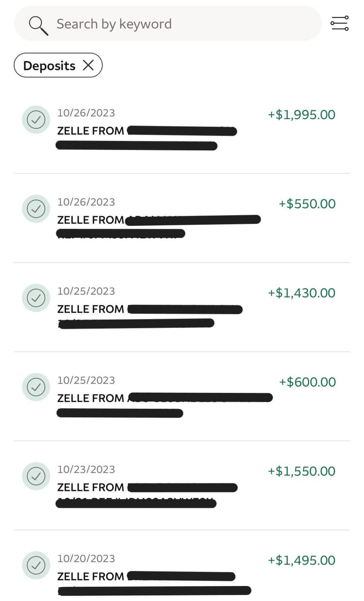Select the +$600.00 deposit amount
This screenshot has height=601, width=364.
tap(307, 382)
